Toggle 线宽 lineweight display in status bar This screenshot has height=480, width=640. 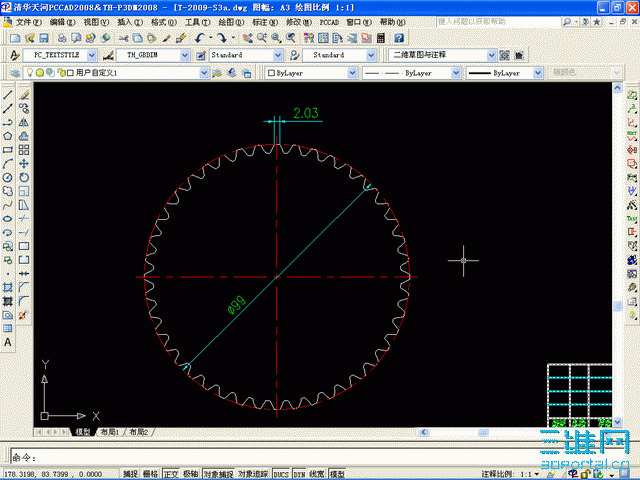point(317,474)
